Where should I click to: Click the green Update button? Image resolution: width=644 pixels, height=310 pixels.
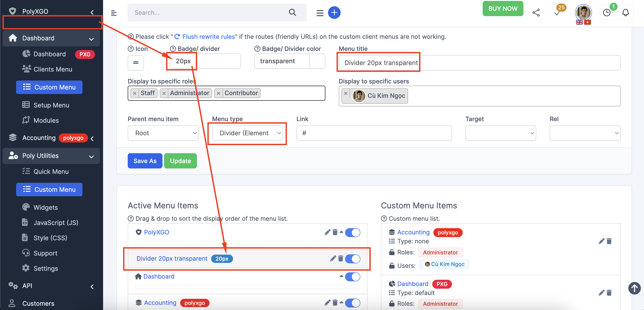tap(180, 161)
